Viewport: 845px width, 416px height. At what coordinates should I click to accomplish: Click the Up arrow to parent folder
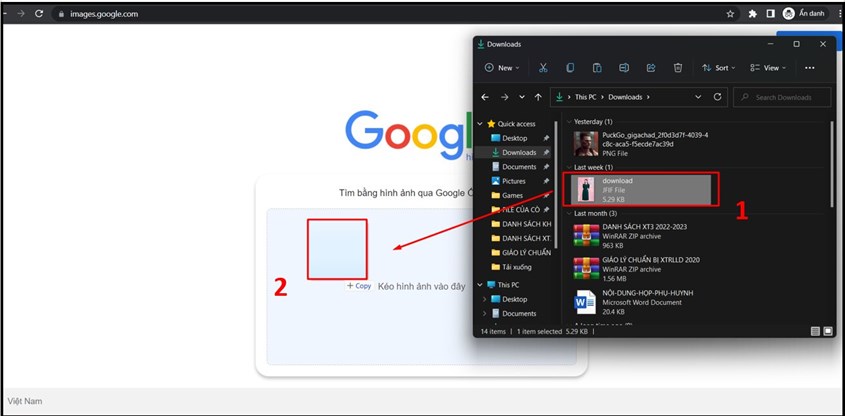click(x=538, y=97)
